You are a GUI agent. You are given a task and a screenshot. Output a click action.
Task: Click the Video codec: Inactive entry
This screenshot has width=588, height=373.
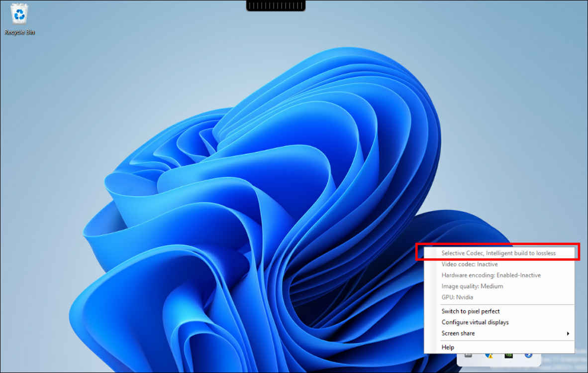[x=499, y=264]
